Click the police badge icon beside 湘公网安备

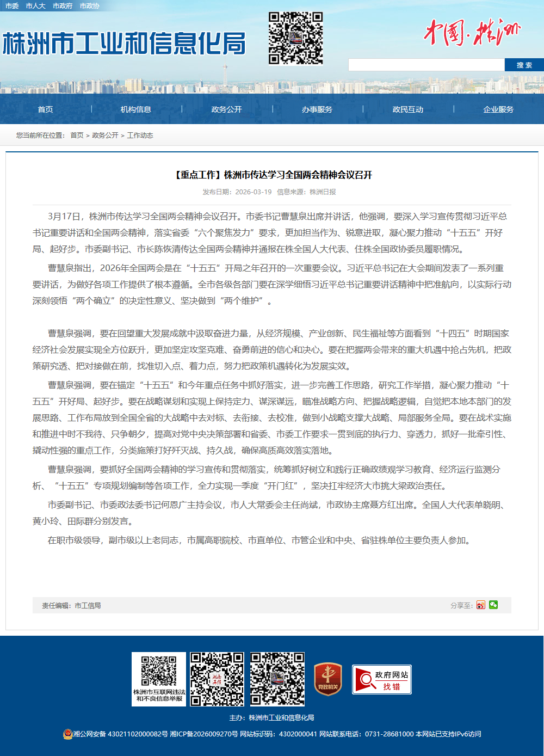point(67,734)
